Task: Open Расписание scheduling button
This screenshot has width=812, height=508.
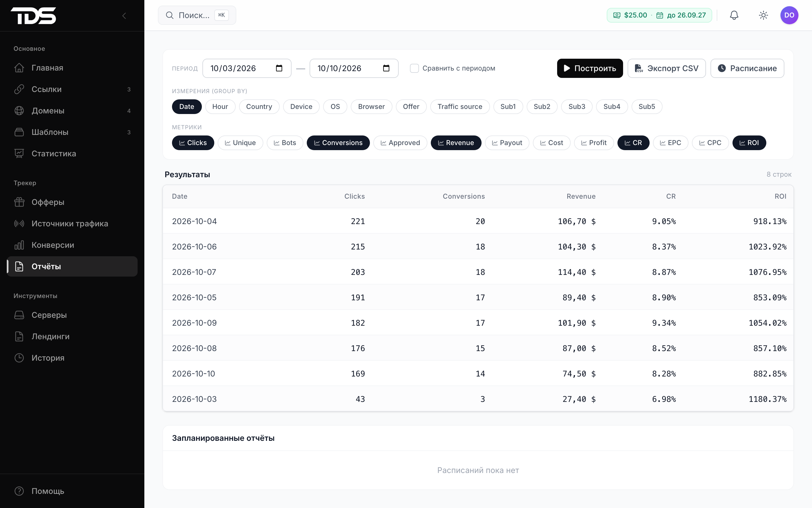Action: coord(747,68)
